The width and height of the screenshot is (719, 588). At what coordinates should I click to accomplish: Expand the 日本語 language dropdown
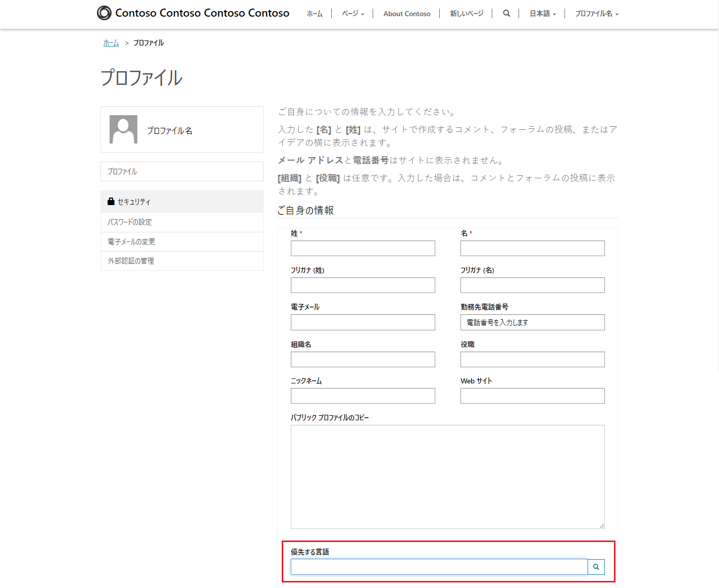(543, 14)
